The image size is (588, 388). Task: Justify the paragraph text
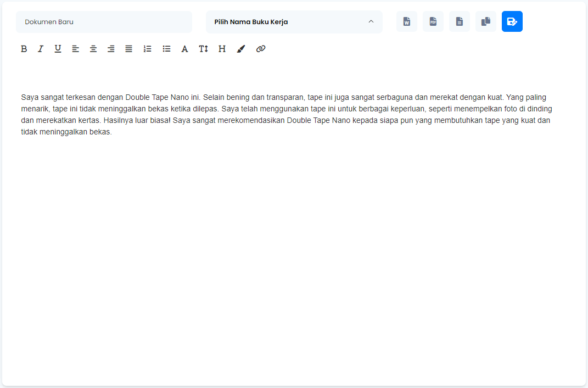pyautogui.click(x=128, y=49)
